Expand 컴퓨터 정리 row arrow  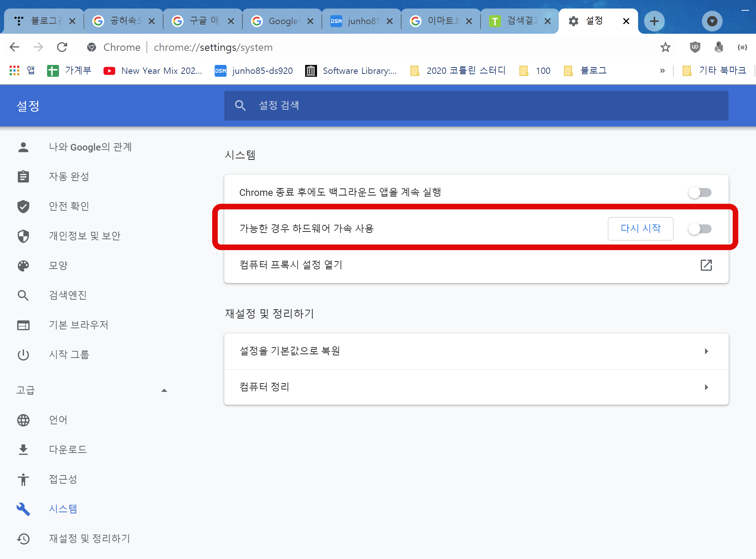click(x=706, y=387)
